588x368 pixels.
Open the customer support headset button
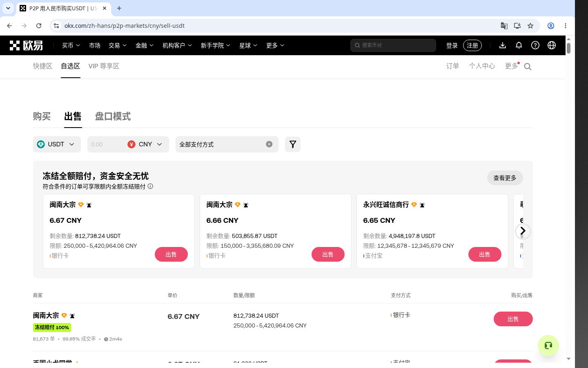click(x=548, y=346)
